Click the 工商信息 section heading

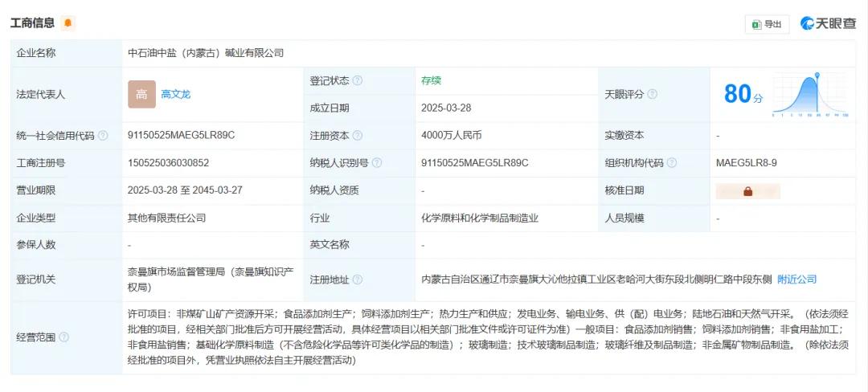(33, 23)
